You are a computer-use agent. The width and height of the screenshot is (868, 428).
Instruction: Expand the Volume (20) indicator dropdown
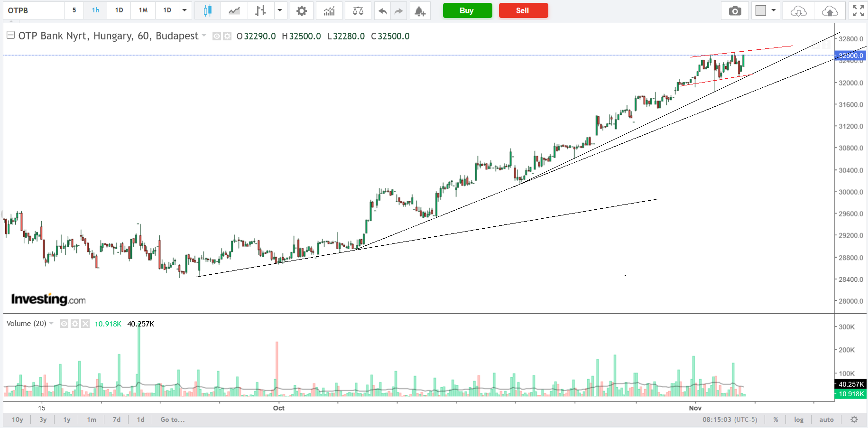click(x=51, y=324)
